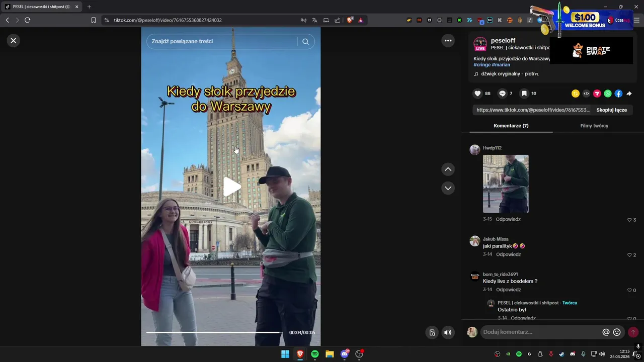Open emoji picker in comment box

[x=617, y=332]
